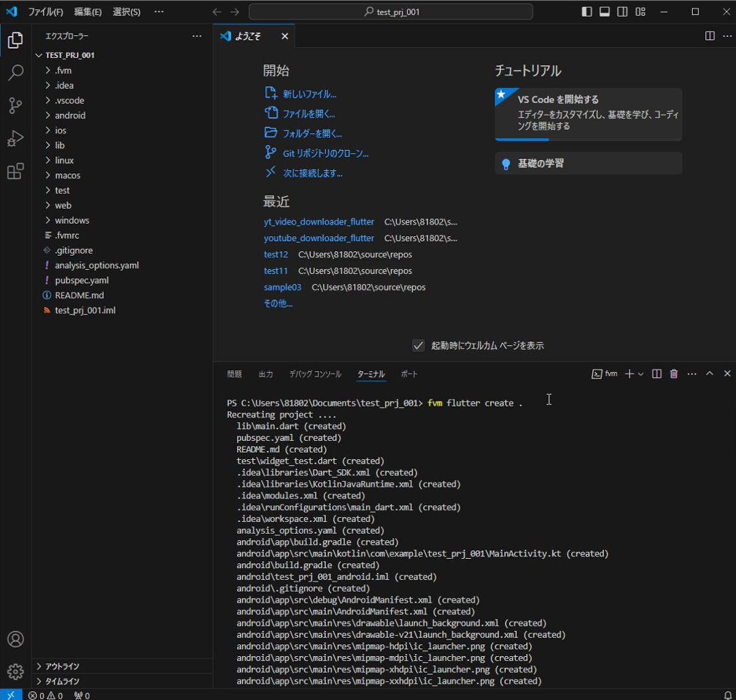Viewport: 736px width, 700px height.
Task: Split the terminal pane
Action: [656, 374]
